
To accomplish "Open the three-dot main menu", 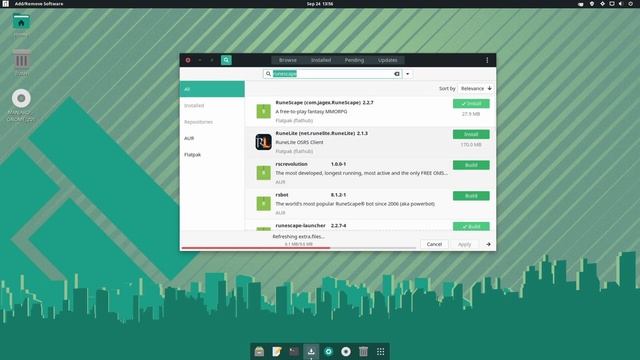I will pyautogui.click(x=487, y=60).
